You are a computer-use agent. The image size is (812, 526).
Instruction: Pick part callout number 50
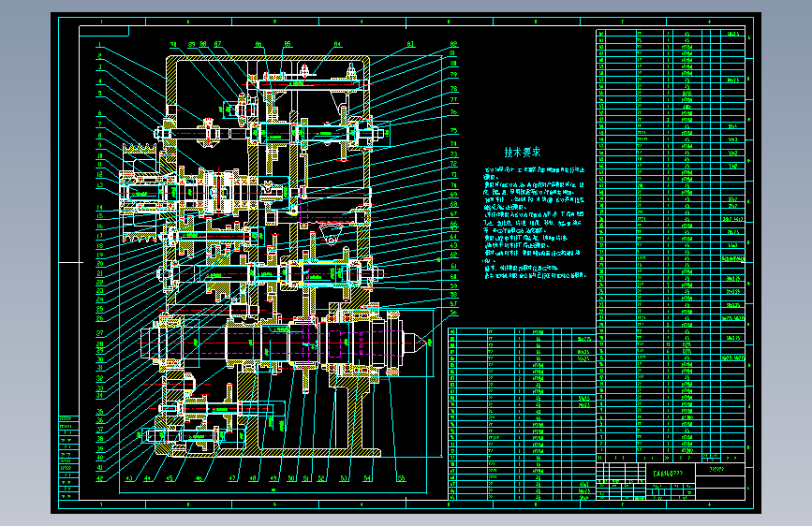(x=291, y=478)
